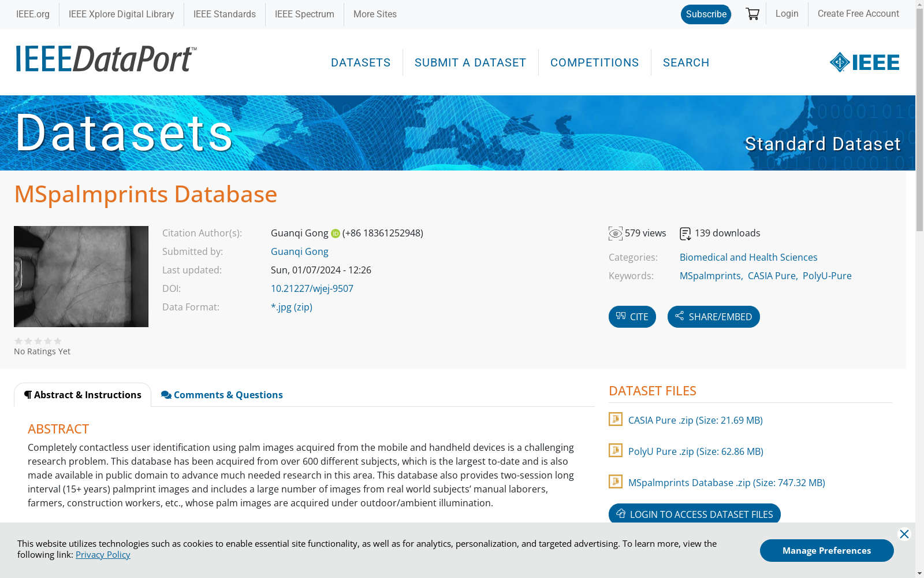
Task: Click the '139 downloads' text
Action: pyautogui.click(x=728, y=233)
